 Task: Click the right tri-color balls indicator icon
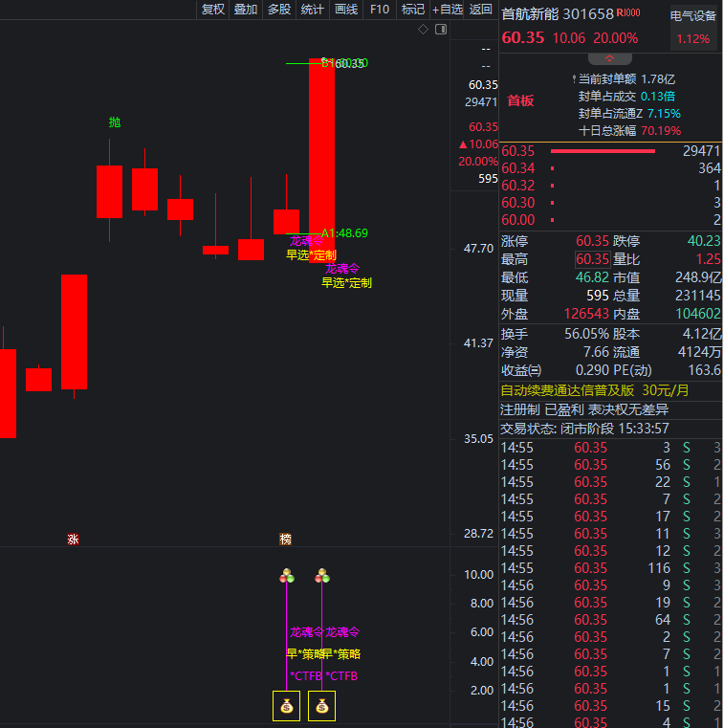321,576
